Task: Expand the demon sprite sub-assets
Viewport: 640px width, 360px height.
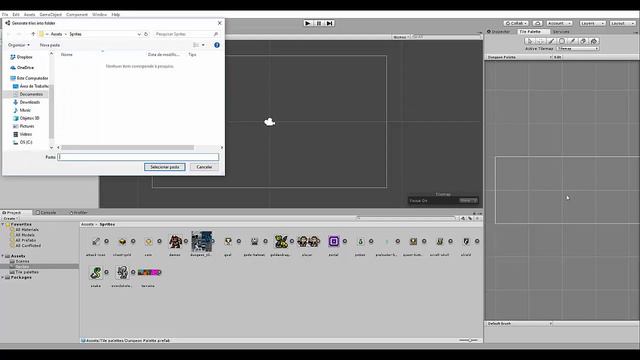Action: (186, 241)
